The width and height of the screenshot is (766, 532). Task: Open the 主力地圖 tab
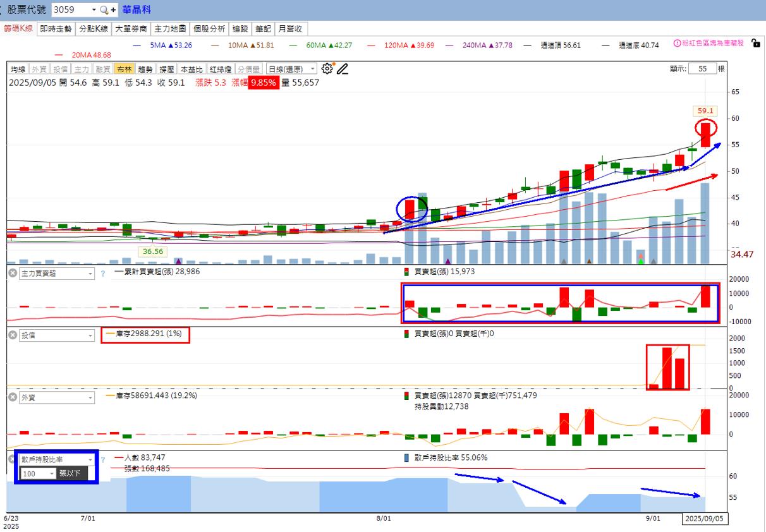[171, 28]
